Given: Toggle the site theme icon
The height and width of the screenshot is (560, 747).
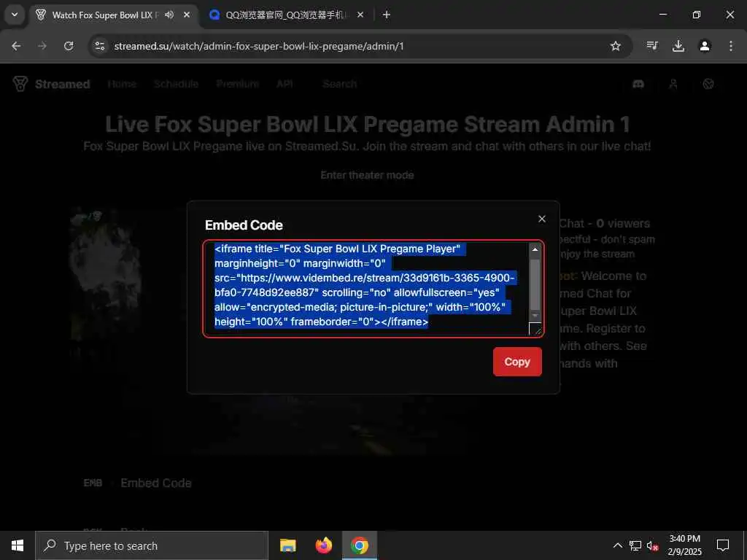Looking at the screenshot, I should point(708,85).
